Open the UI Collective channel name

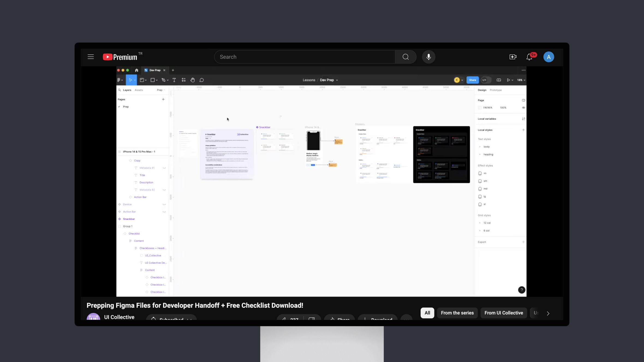pyautogui.click(x=119, y=317)
